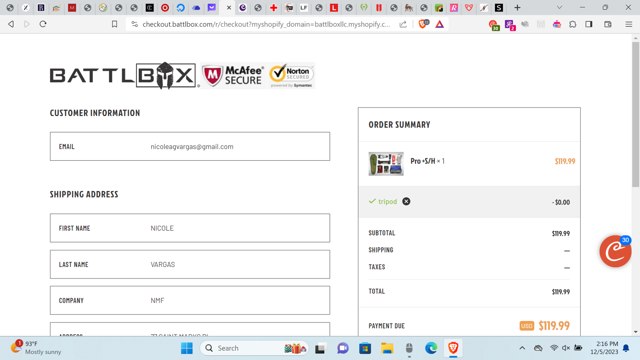Open the notification bell in the system tray
The height and width of the screenshot is (360, 640).
[626, 348]
